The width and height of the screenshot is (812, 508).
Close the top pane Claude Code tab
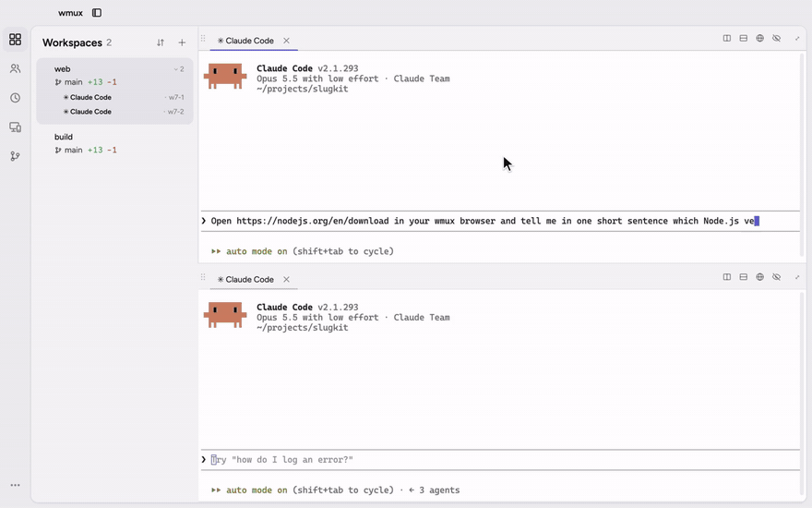[286, 41]
